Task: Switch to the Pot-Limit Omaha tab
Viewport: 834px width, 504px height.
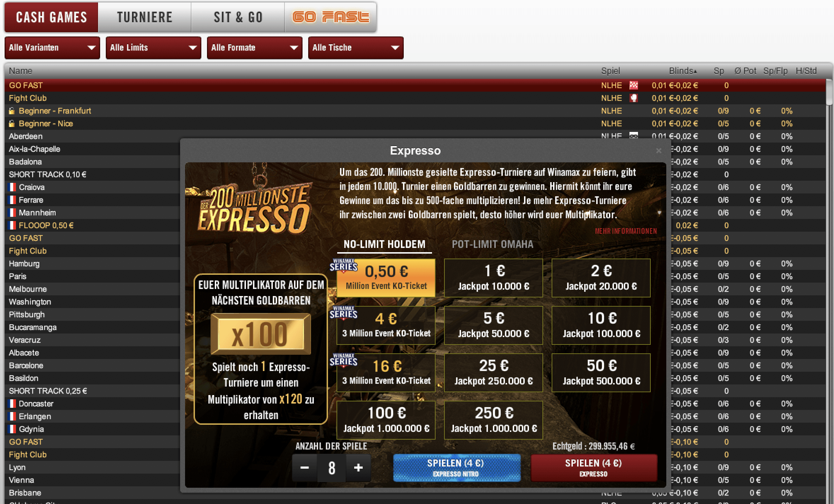Action: (492, 244)
